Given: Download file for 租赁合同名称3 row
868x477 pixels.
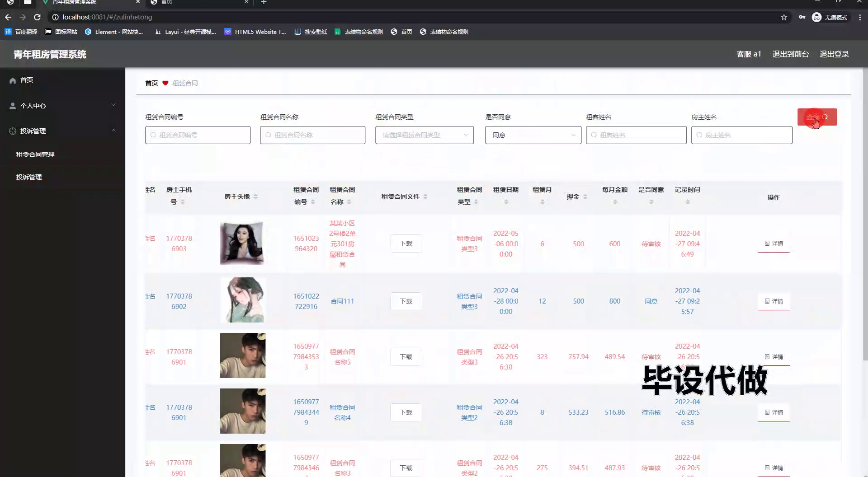Looking at the screenshot, I should click(406, 468).
